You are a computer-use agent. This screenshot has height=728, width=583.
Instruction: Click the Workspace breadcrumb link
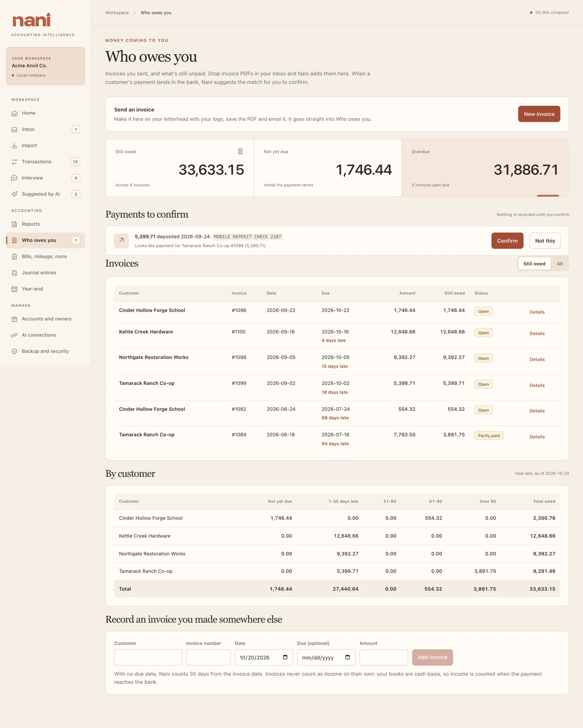tap(117, 13)
